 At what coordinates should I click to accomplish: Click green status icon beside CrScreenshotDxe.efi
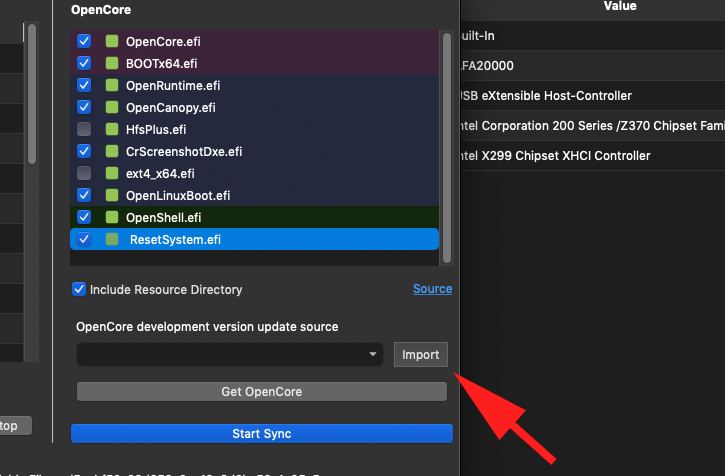tap(112, 151)
